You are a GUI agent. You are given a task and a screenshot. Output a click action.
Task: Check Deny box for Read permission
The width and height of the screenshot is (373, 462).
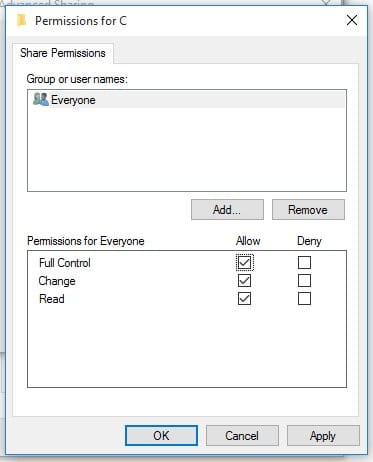[x=304, y=299]
